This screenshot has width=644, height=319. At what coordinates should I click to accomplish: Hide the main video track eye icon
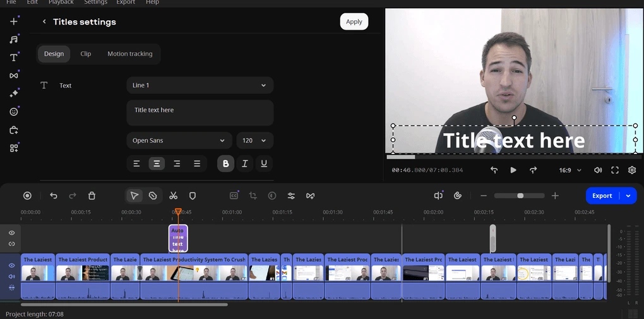[11, 265]
